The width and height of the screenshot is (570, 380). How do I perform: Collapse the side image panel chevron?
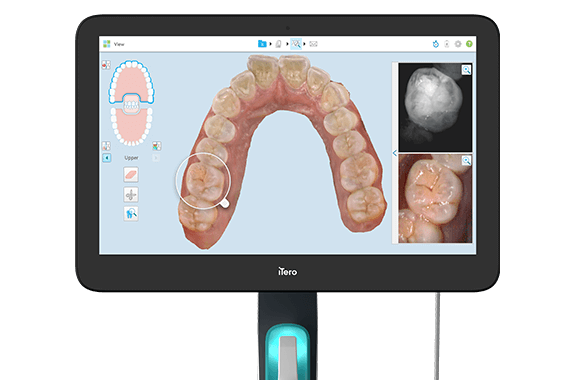pos(395,153)
